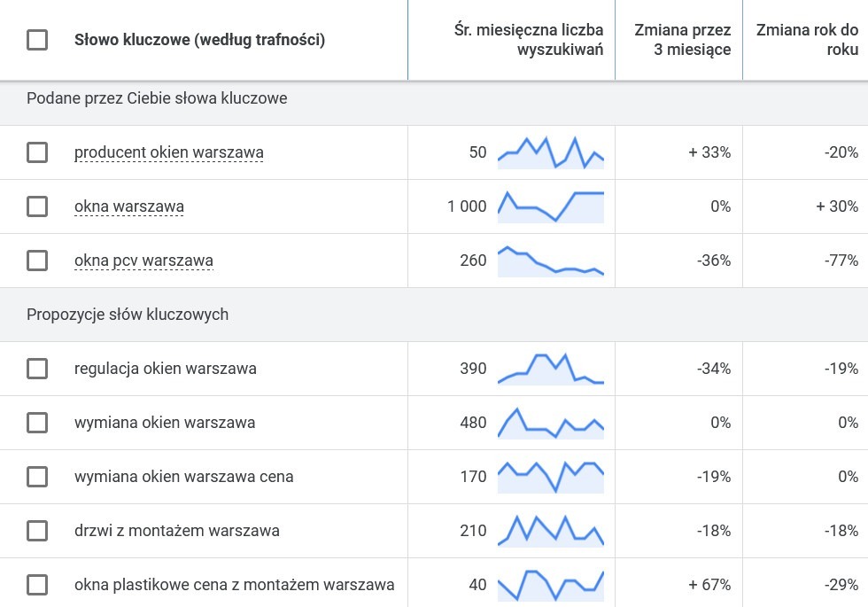Select checkbox for 'wymiana okien warszawa cena'
Image resolution: width=868 pixels, height=607 pixels.
coord(37,477)
